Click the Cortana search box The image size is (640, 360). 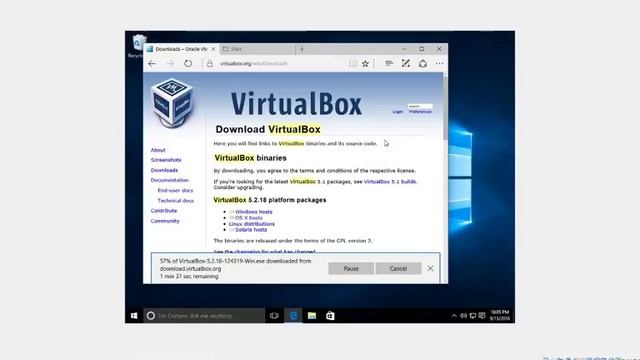[204, 316]
